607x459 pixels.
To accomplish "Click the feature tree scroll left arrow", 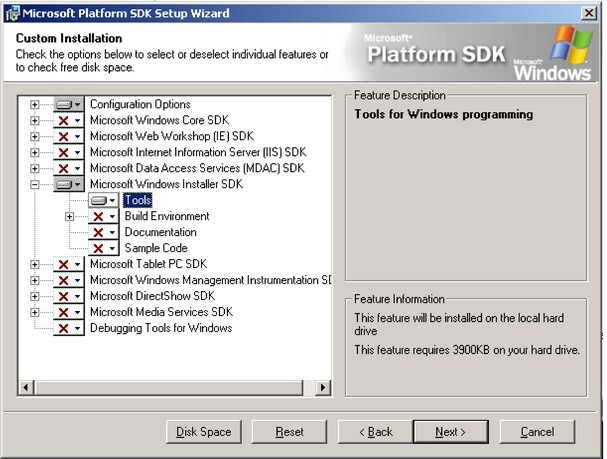I will (x=26, y=387).
